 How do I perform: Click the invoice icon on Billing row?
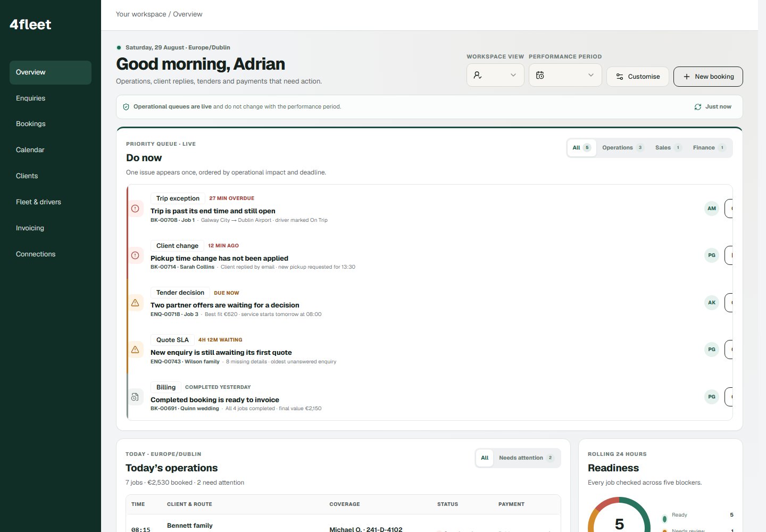point(135,397)
